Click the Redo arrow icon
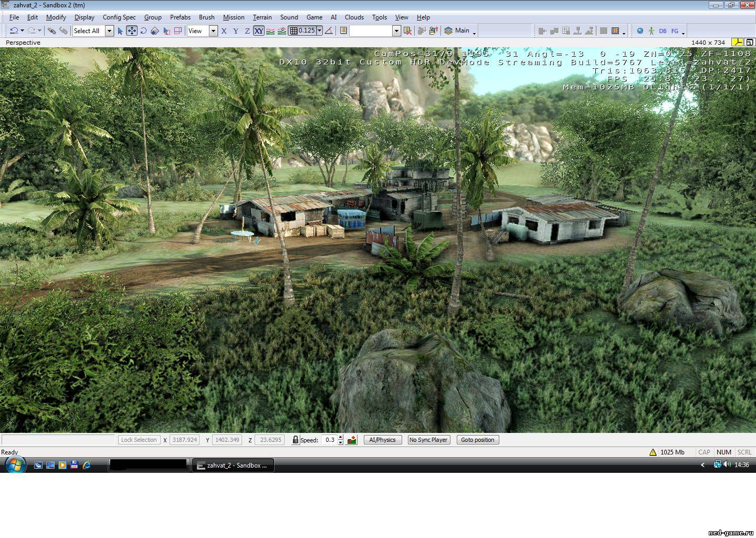Screen dimensions: 756x538 pyautogui.click(x=31, y=31)
